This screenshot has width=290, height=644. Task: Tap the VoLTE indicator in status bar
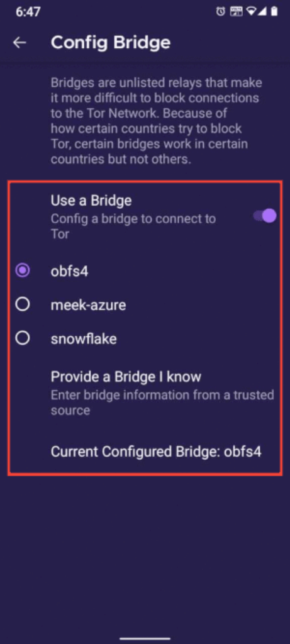(237, 11)
